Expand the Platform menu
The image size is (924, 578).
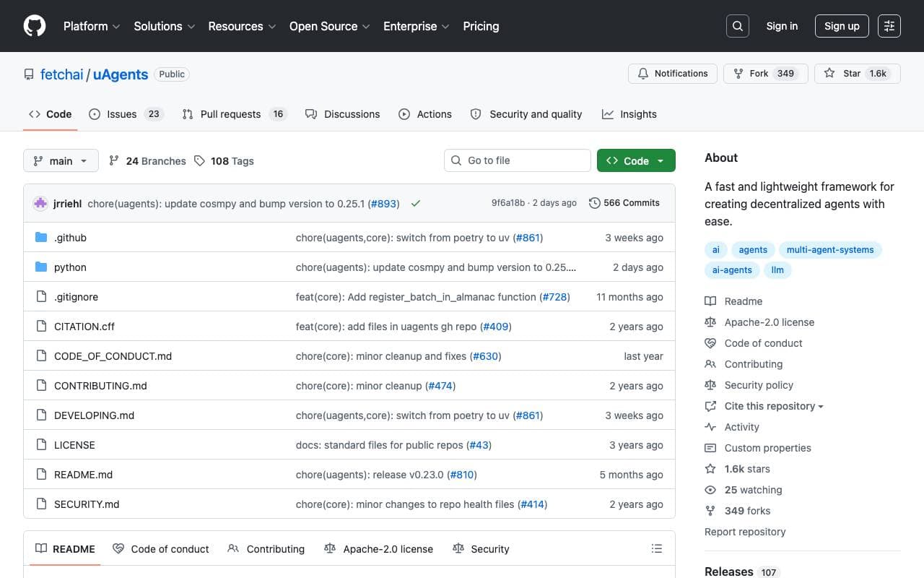point(92,26)
